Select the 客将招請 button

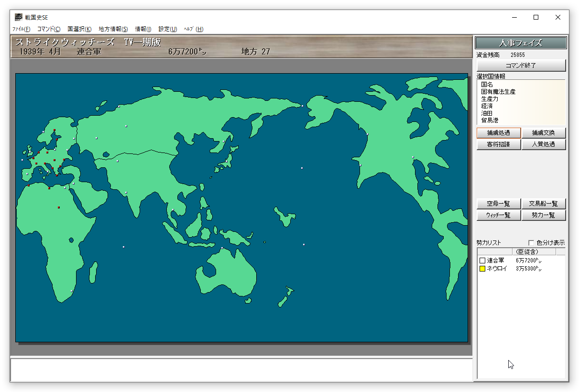pyautogui.click(x=498, y=144)
